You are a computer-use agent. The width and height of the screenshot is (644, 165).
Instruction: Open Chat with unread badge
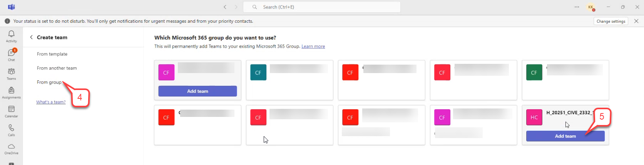point(11,55)
